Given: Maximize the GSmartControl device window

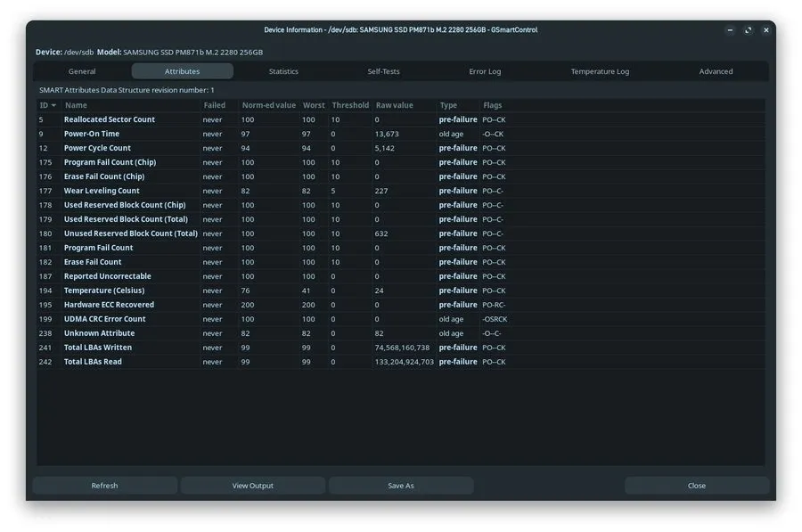Looking at the screenshot, I should (749, 30).
